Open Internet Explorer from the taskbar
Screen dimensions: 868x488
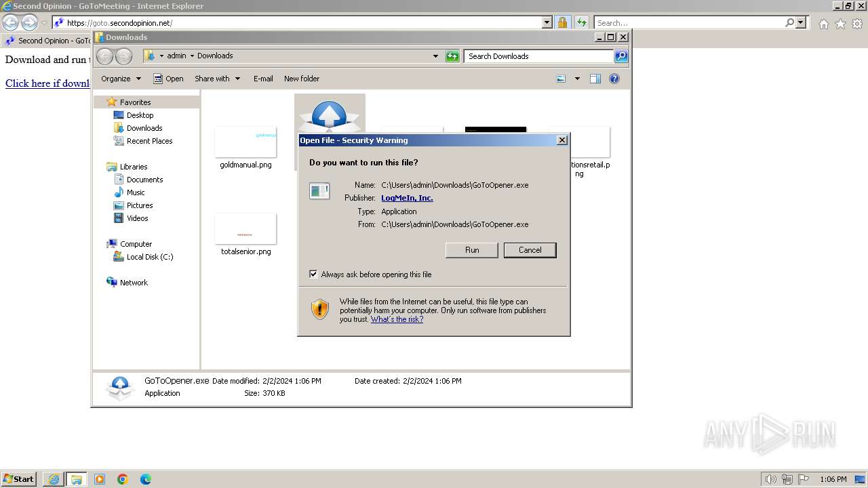[54, 479]
